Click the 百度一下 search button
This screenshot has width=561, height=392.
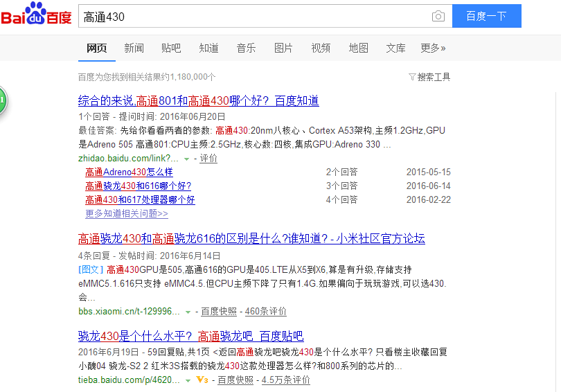(x=487, y=16)
